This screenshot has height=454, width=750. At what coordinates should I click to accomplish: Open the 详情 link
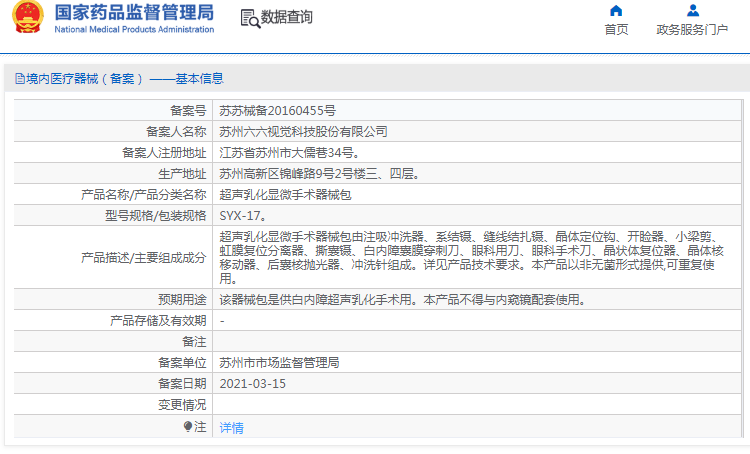click(x=232, y=428)
